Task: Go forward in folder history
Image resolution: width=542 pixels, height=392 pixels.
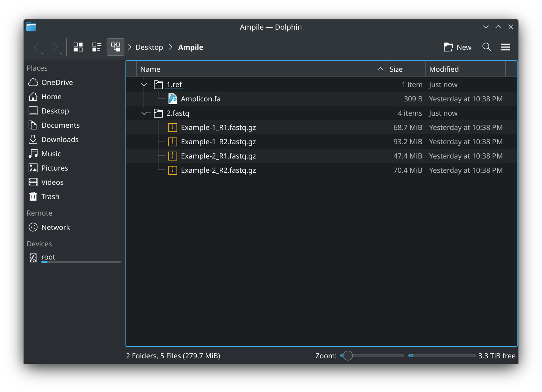Action: click(55, 47)
